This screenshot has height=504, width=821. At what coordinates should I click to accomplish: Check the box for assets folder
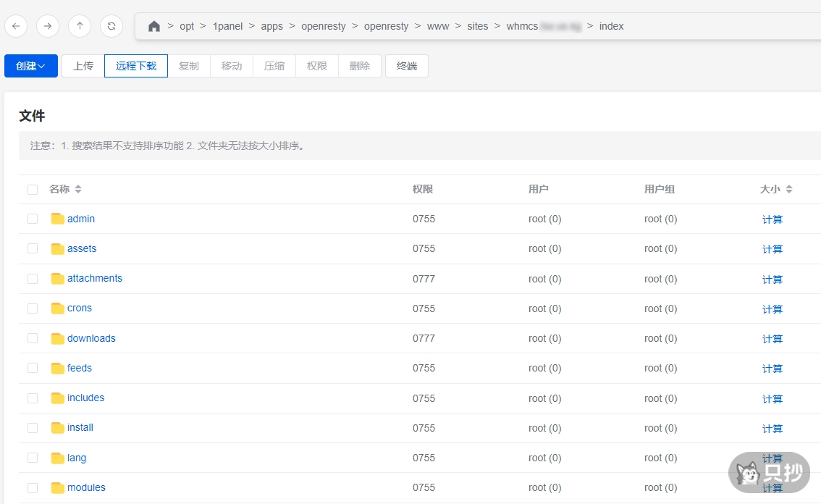(33, 248)
